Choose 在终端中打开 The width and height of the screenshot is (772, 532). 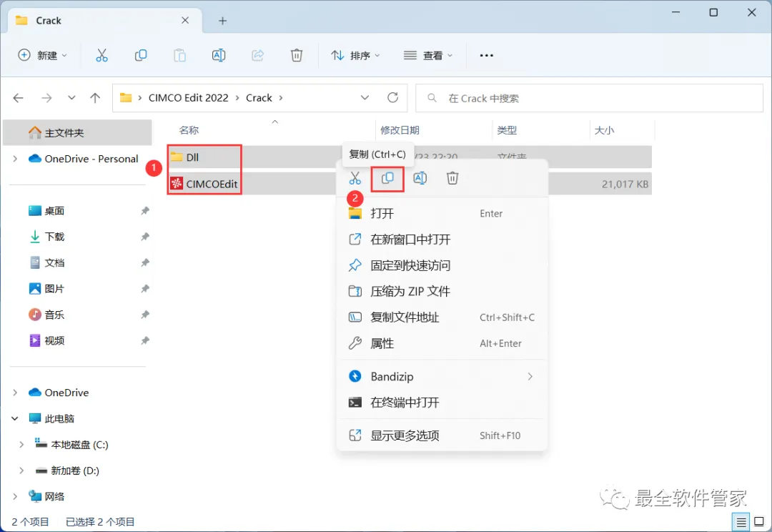pos(442,403)
